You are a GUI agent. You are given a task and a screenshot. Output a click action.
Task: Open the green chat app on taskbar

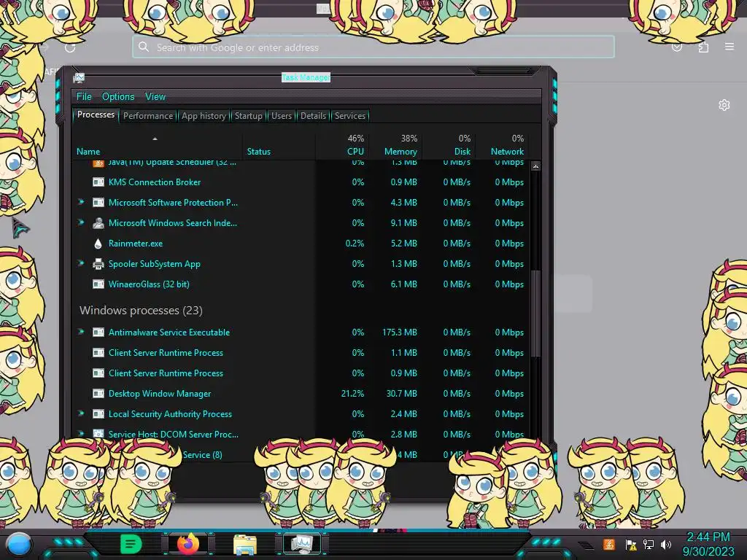131,544
